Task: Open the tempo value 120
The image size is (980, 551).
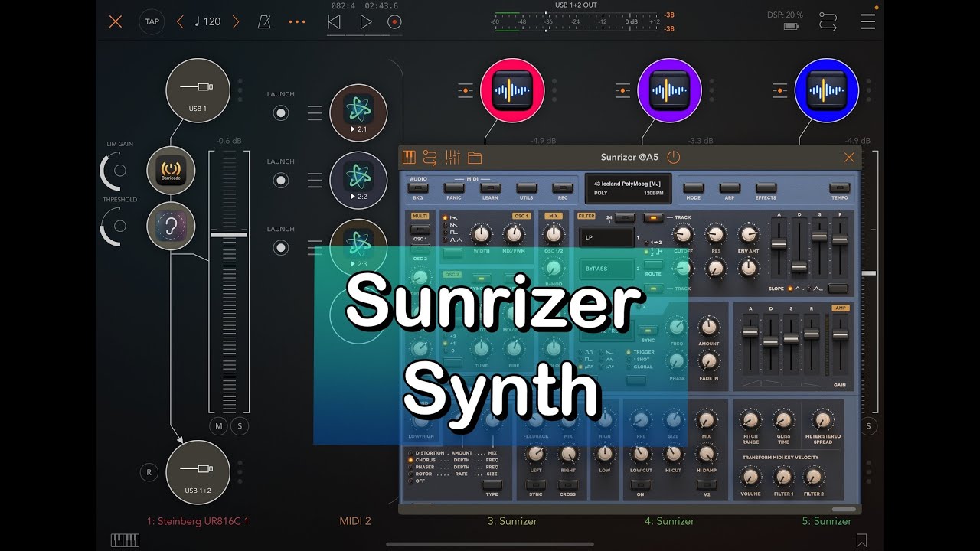Action: tap(207, 21)
